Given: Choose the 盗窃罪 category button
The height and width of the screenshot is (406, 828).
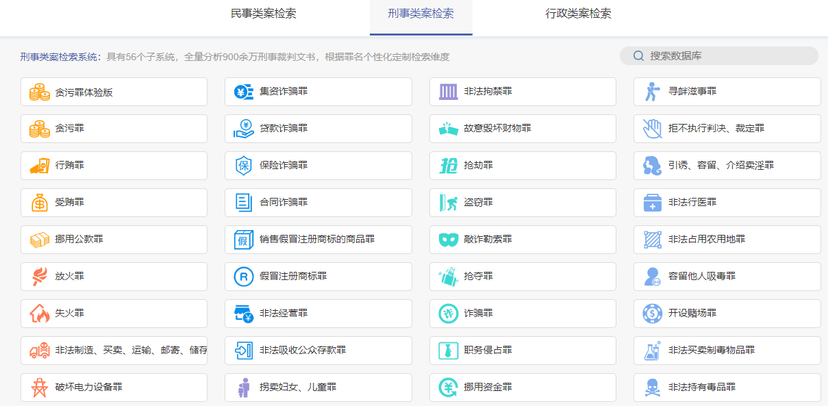Looking at the screenshot, I should point(522,202).
